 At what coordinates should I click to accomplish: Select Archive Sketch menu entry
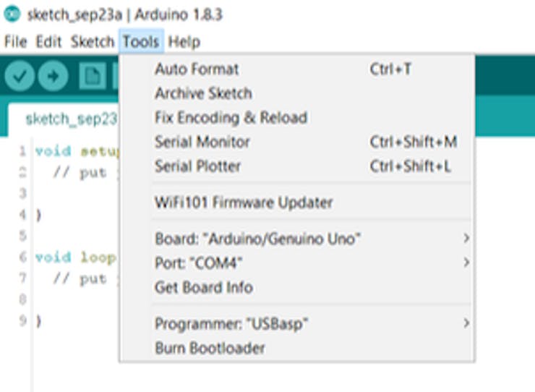pyautogui.click(x=297, y=93)
